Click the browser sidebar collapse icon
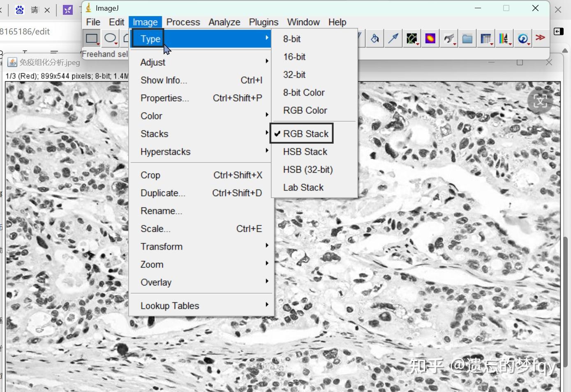This screenshot has width=571, height=392. coord(559,32)
